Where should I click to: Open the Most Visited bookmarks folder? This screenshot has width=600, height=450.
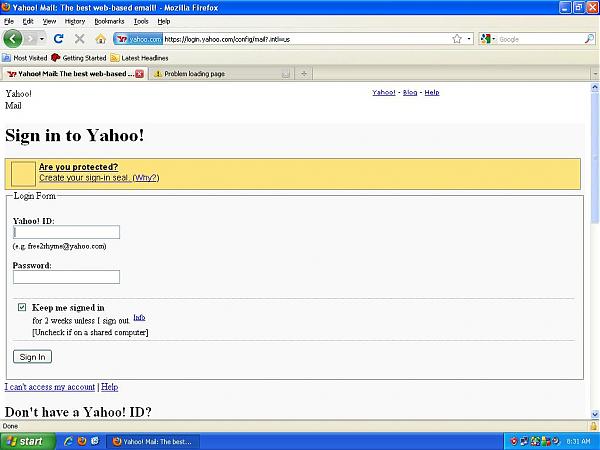(25, 58)
